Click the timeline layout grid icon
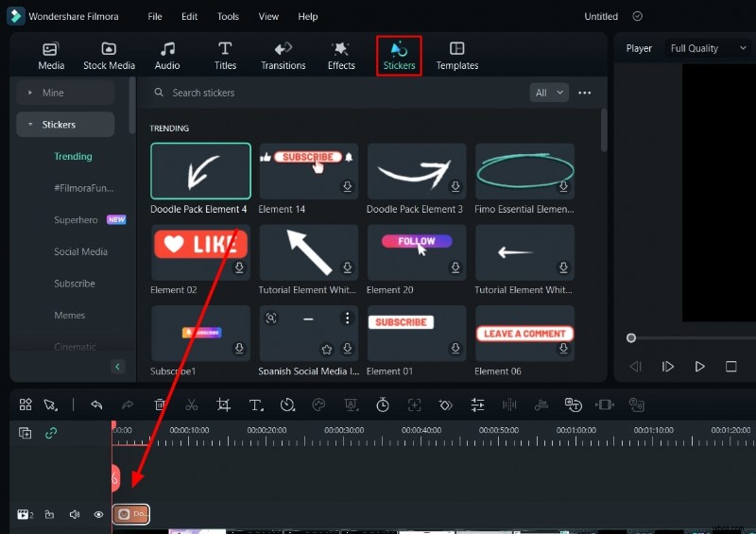 coord(26,405)
